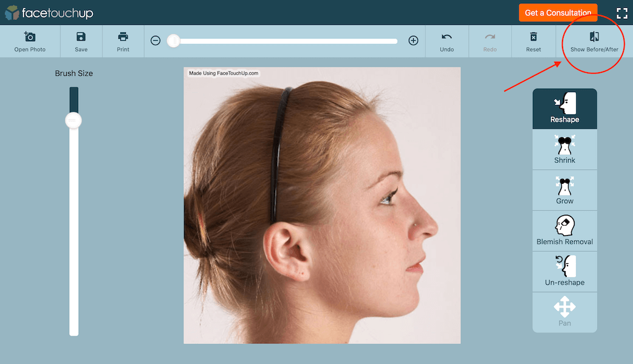Click the Get a Consultation button
The image size is (633, 364).
tap(558, 13)
